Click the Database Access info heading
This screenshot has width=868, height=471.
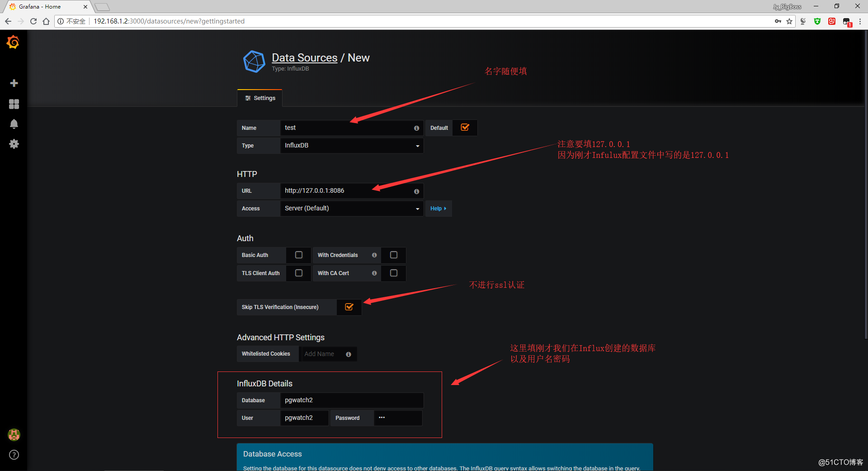click(272, 454)
